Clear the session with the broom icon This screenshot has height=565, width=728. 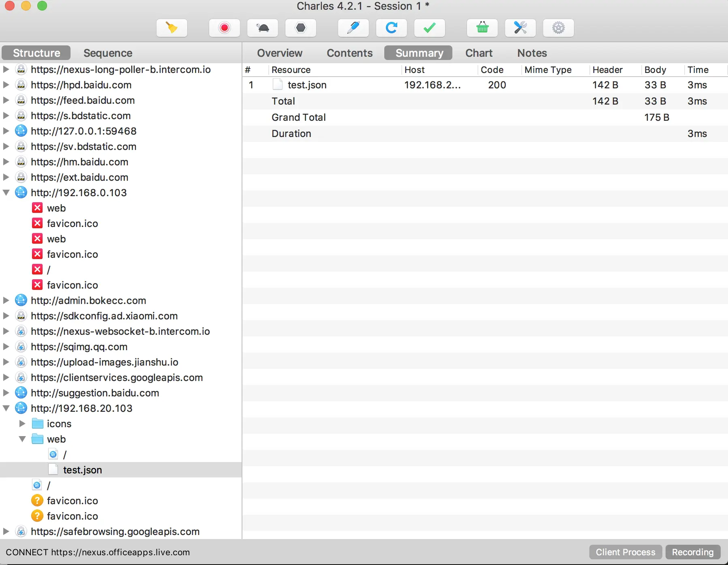[172, 28]
